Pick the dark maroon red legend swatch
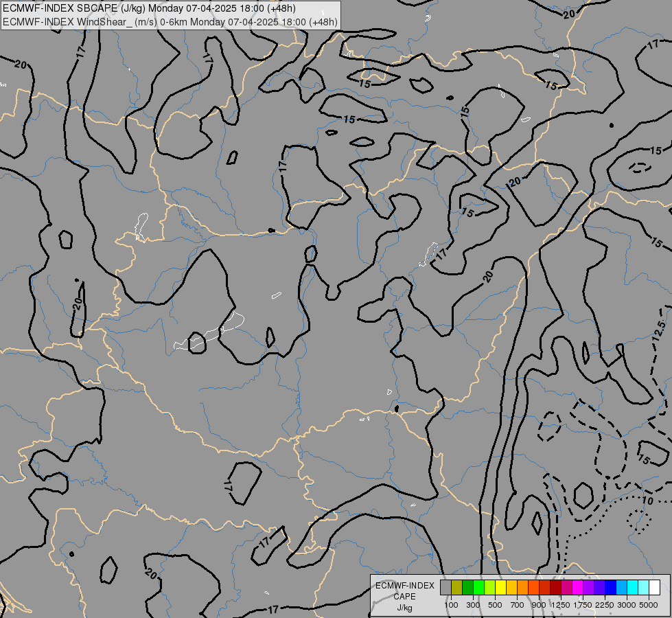 (x=555, y=587)
